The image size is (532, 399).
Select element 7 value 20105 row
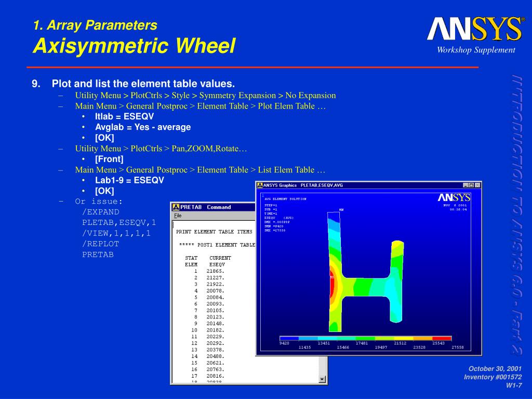tap(209, 311)
